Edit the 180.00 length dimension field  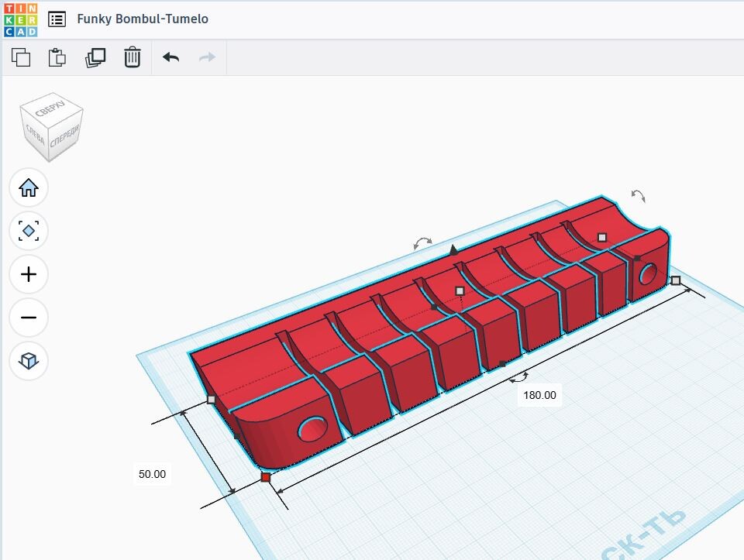tap(539, 395)
